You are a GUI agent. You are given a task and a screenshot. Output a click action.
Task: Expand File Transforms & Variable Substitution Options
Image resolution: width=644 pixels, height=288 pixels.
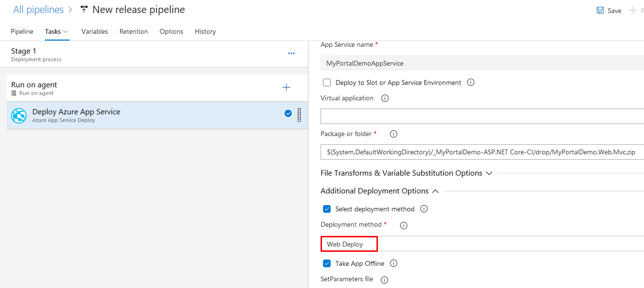tap(406, 173)
